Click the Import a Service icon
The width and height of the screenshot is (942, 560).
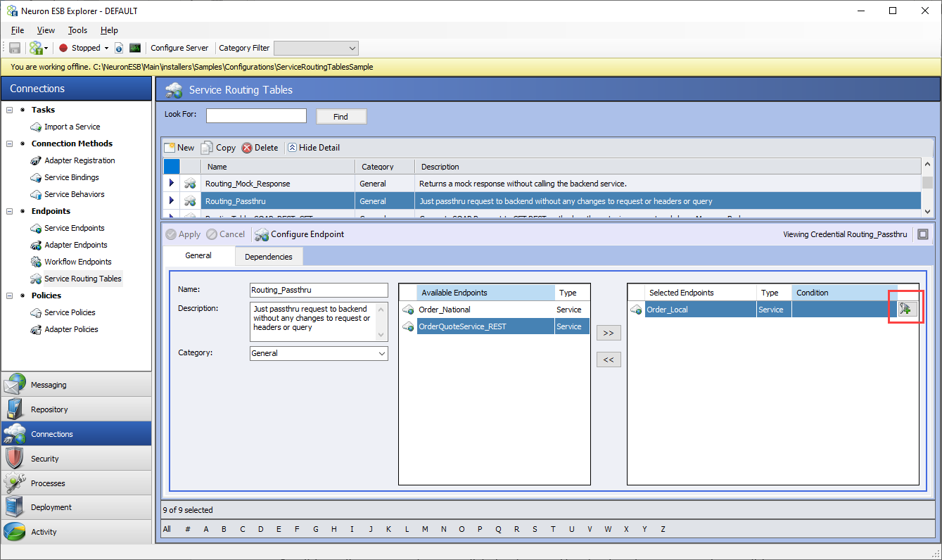pos(36,127)
